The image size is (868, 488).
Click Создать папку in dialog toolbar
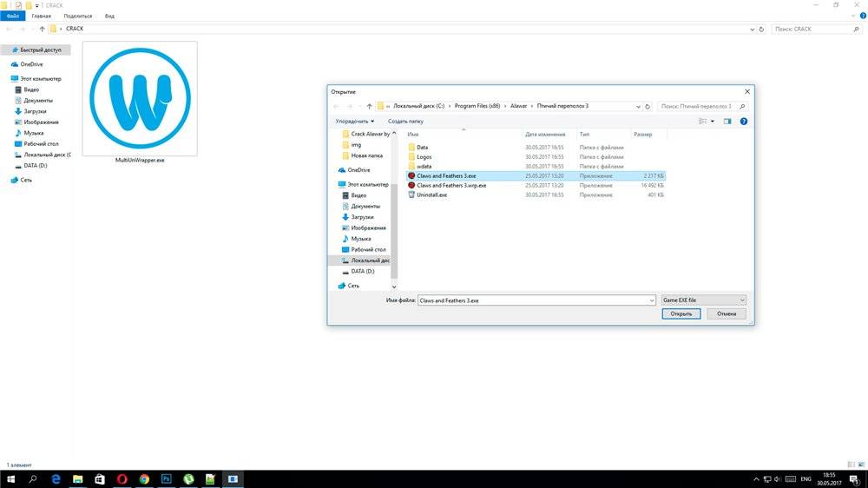405,122
